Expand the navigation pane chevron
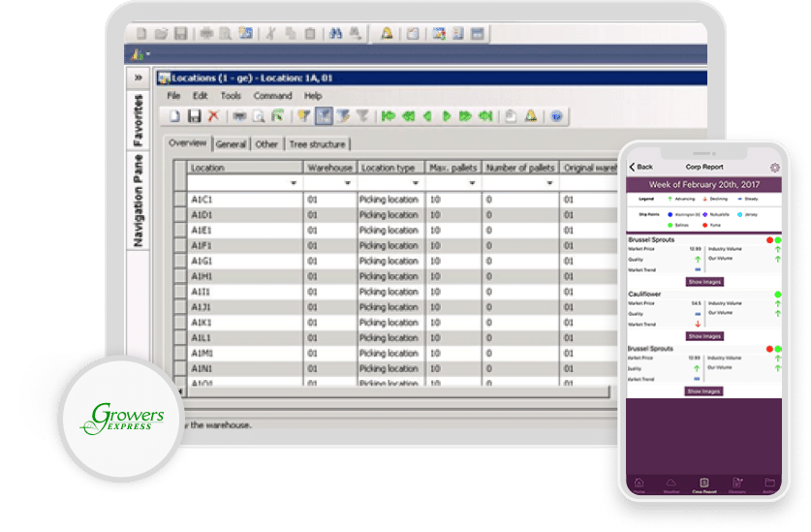 [x=139, y=78]
